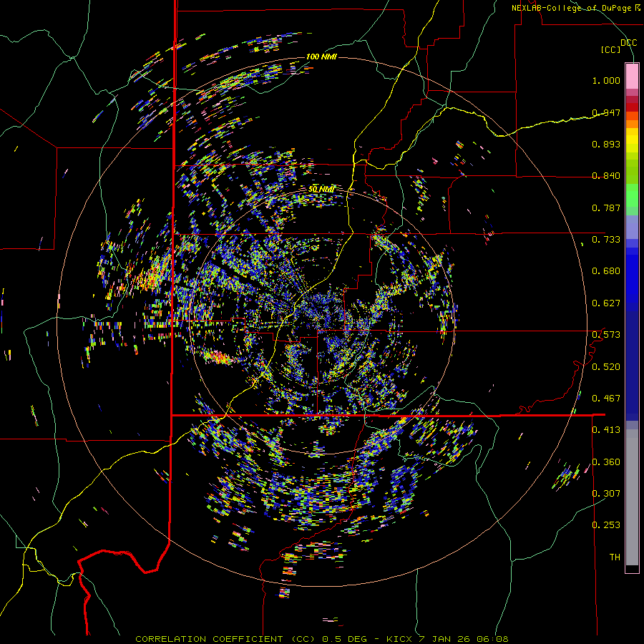644x644 pixels.
Task: Click the yellow segment of color bar
Action: click(x=632, y=141)
